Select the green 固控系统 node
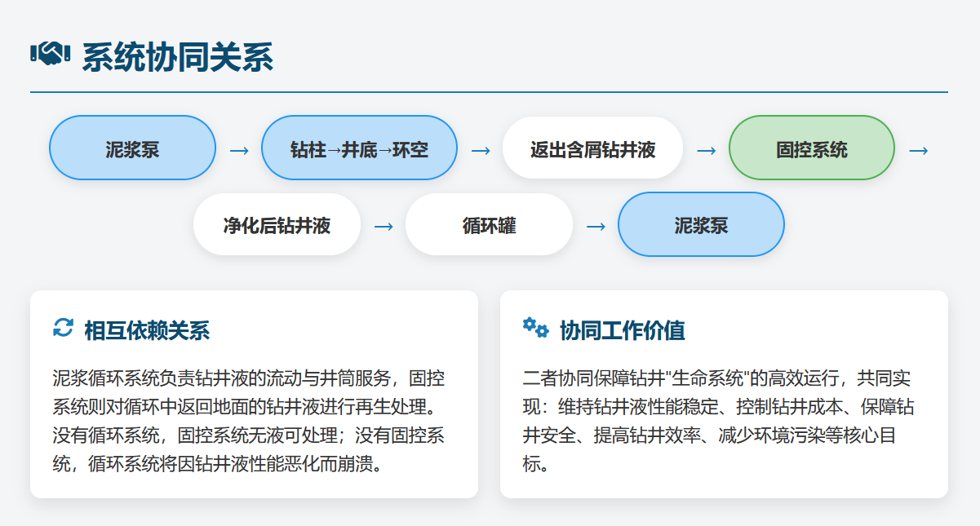 pyautogui.click(x=811, y=148)
